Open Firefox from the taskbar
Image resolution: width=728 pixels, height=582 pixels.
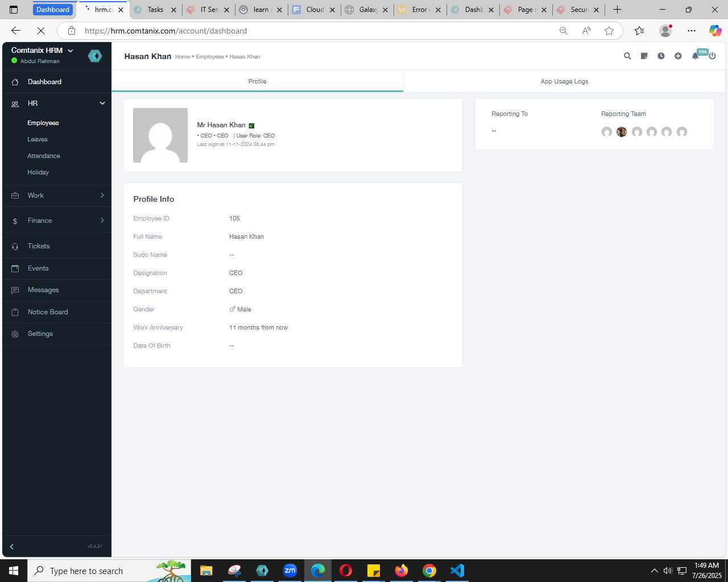coord(402,571)
